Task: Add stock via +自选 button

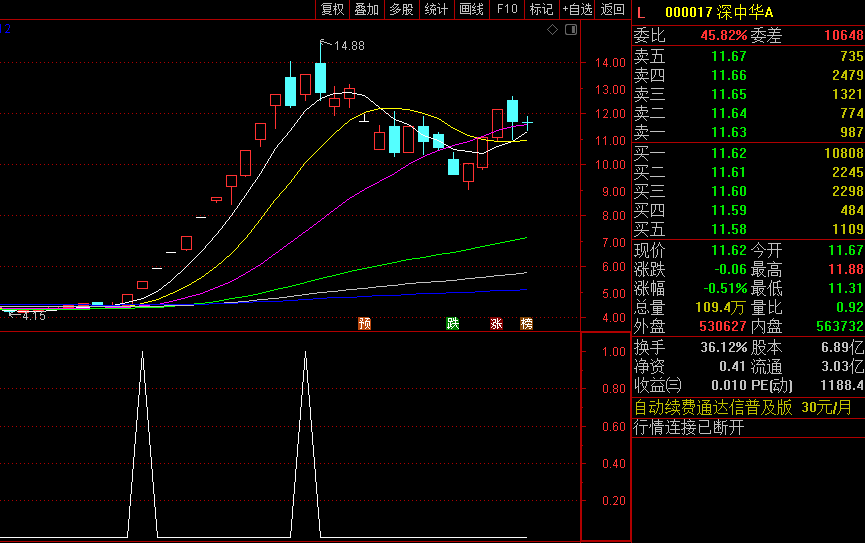Action: tap(577, 9)
